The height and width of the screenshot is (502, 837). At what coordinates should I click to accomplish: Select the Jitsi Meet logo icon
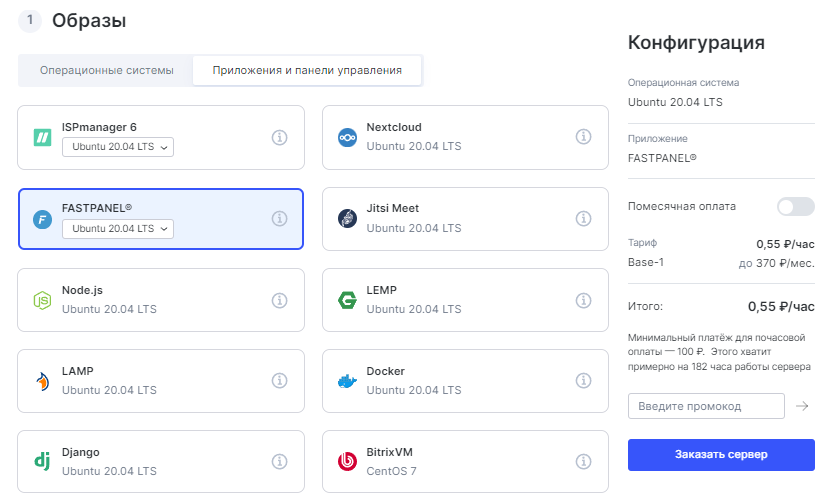(347, 219)
